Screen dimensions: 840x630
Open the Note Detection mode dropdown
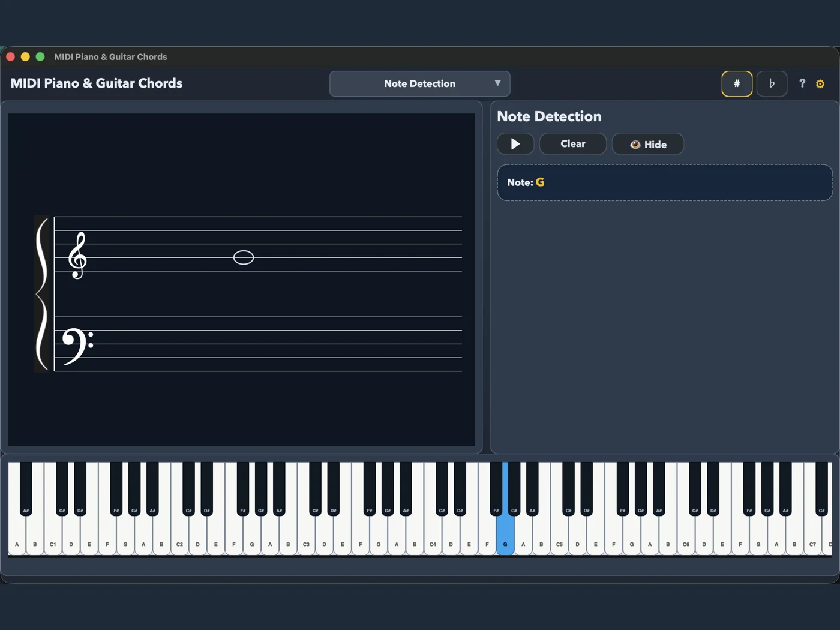point(420,83)
